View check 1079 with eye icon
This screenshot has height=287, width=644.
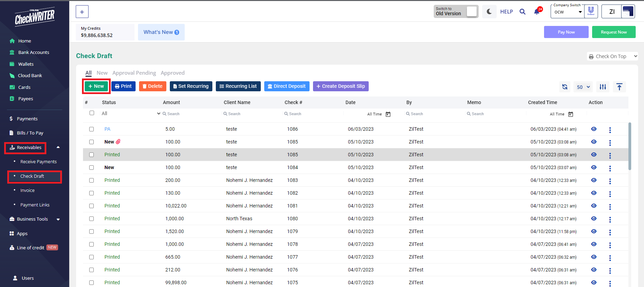click(594, 231)
